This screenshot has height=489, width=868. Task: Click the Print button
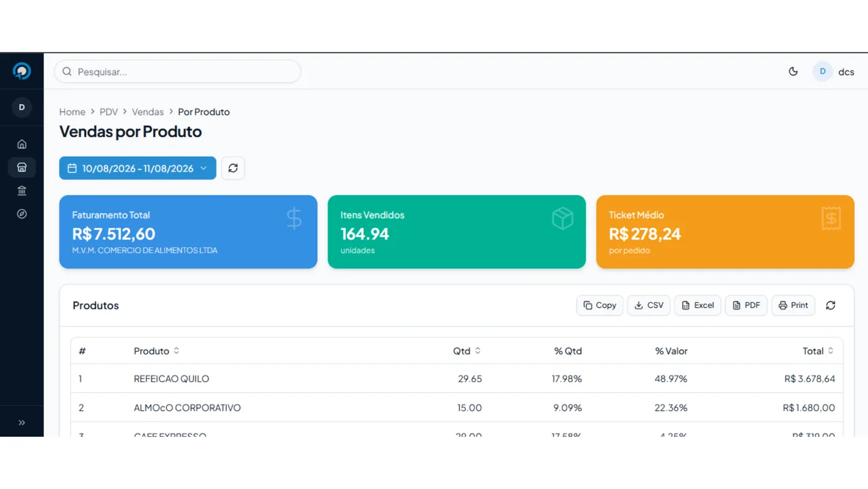tap(793, 305)
